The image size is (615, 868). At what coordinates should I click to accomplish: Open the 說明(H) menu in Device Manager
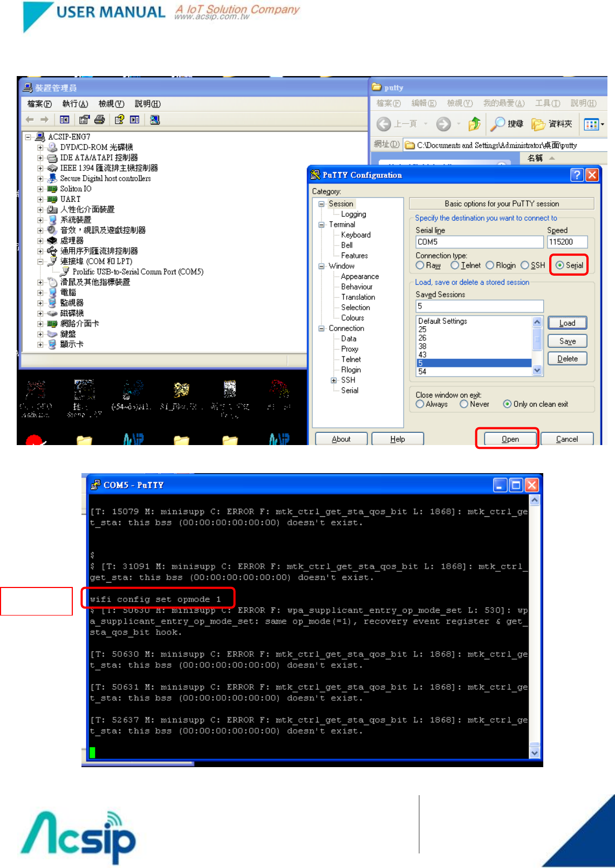pos(148,104)
